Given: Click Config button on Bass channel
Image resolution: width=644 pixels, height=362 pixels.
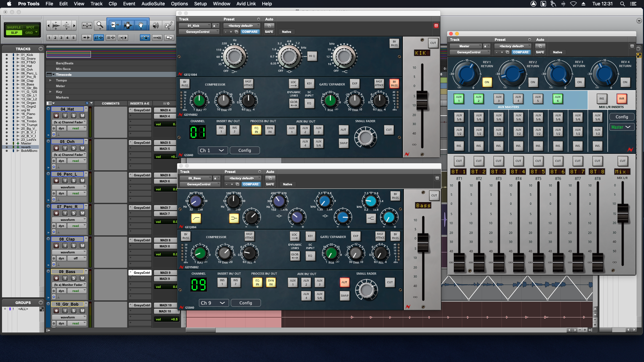Looking at the screenshot, I should (246, 303).
